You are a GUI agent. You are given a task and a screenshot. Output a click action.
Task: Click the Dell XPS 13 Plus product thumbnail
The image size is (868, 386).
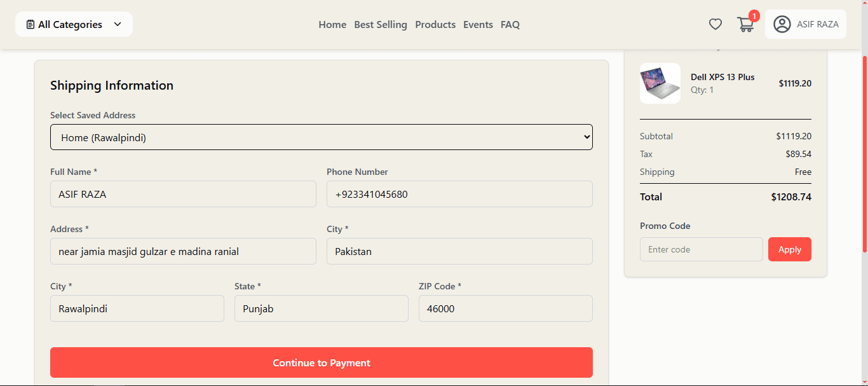pos(660,83)
